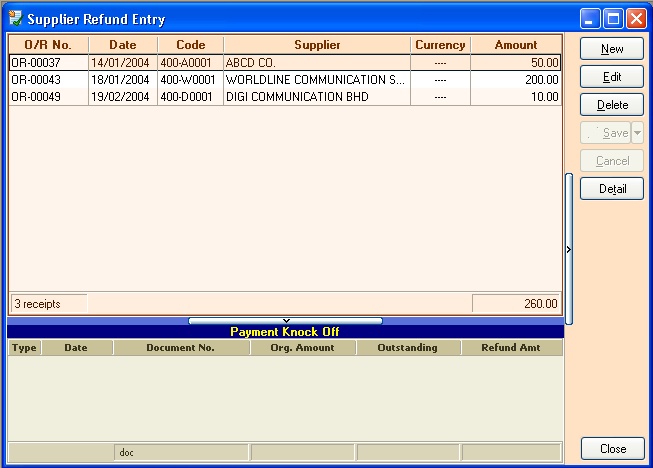This screenshot has height=468, width=653.
Task: Click the doc footer cell
Action: click(x=181, y=452)
